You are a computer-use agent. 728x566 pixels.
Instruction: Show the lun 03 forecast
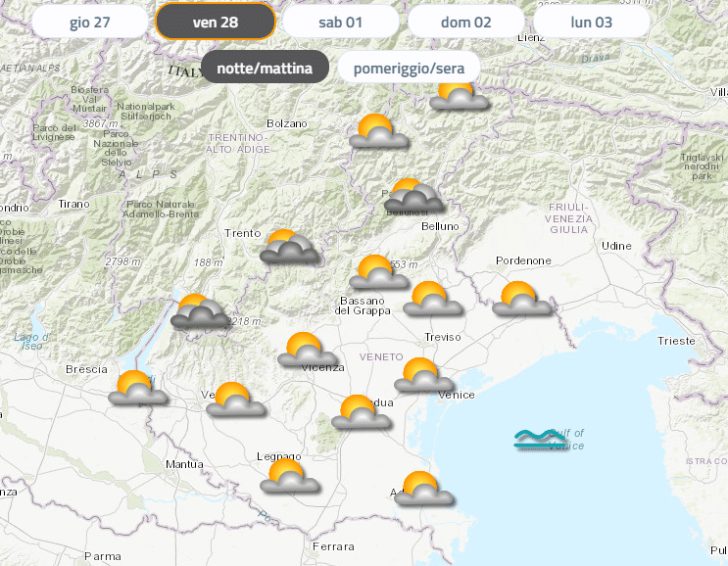(x=591, y=22)
